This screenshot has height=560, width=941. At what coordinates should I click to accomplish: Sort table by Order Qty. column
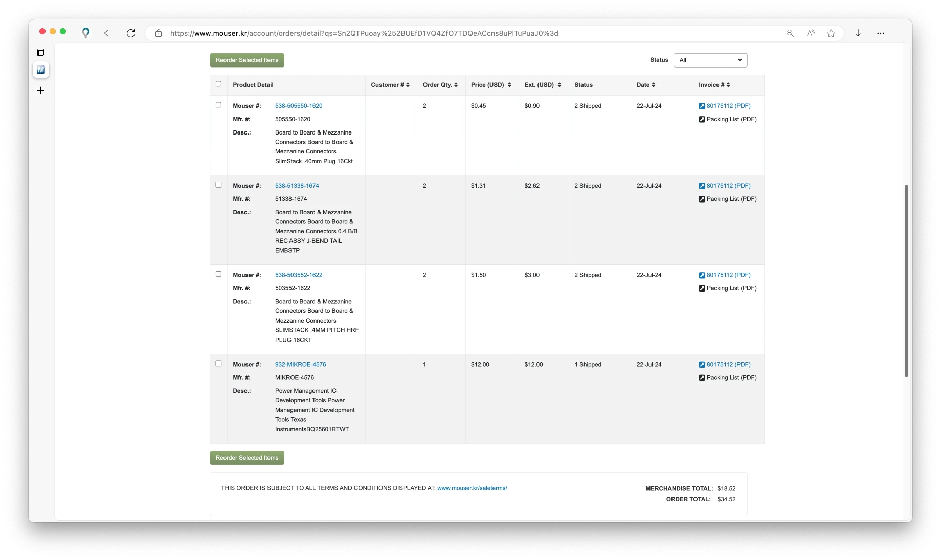(x=440, y=85)
